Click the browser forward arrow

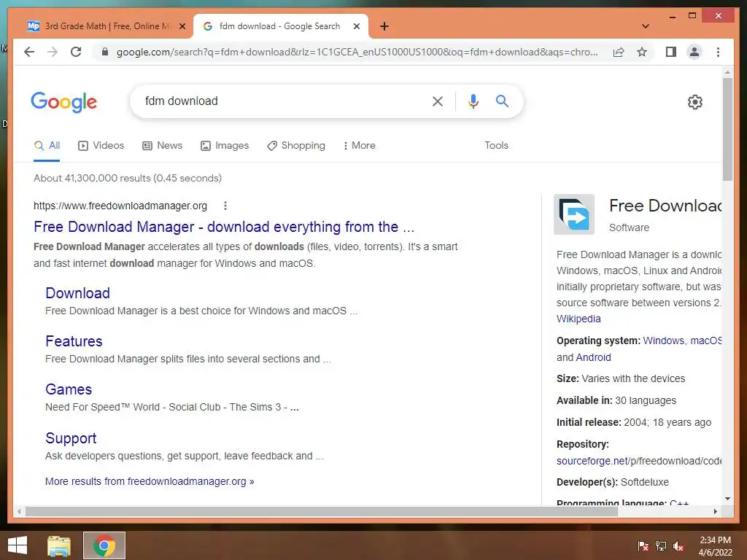pyautogui.click(x=53, y=52)
